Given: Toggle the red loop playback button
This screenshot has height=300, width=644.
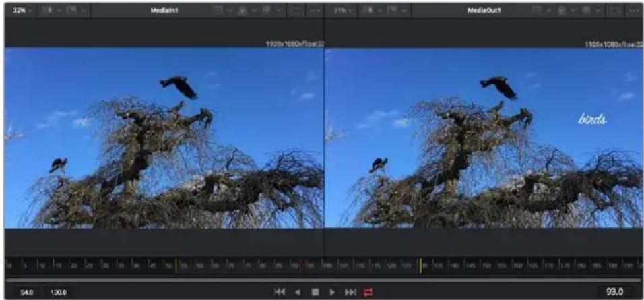Looking at the screenshot, I should pyautogui.click(x=368, y=292).
